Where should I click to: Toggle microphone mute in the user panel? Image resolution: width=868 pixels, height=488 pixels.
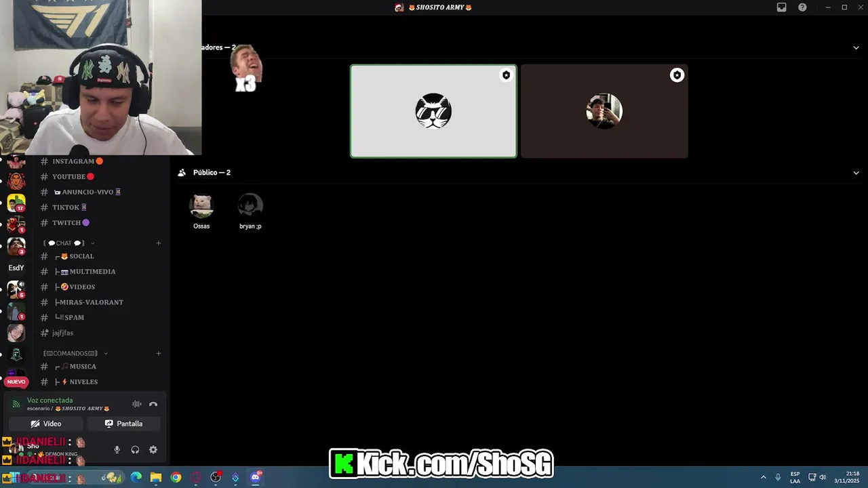(117, 449)
